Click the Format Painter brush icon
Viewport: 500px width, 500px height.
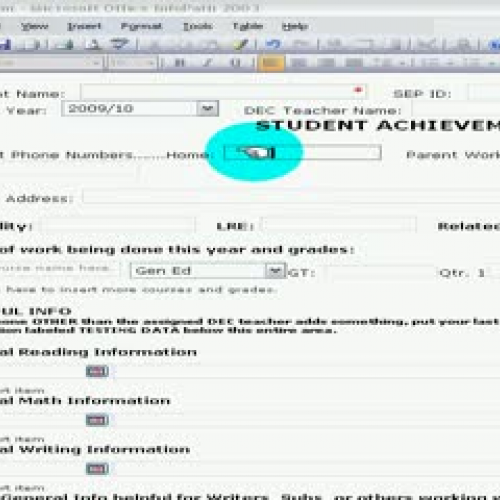pos(241,44)
